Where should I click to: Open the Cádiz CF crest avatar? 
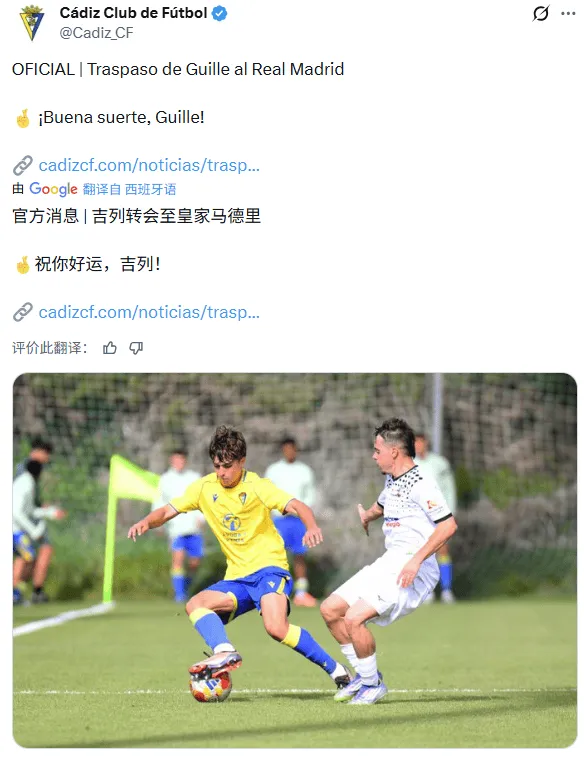click(32, 23)
